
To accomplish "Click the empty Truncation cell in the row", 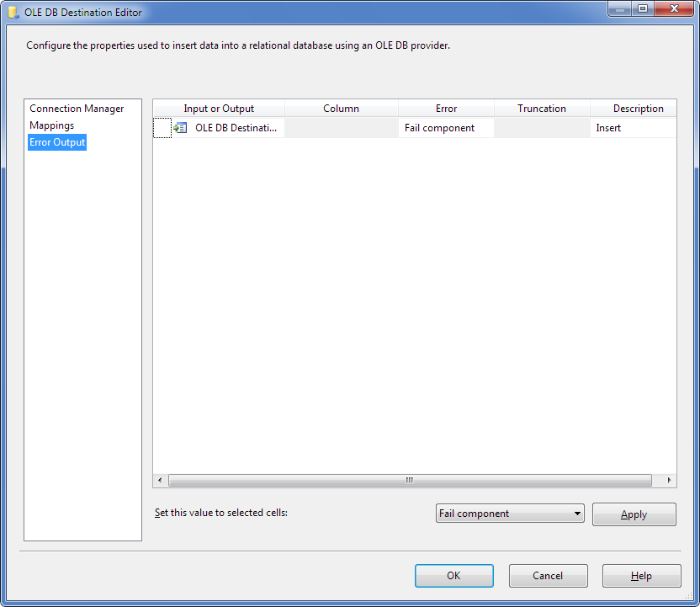I will 542,128.
